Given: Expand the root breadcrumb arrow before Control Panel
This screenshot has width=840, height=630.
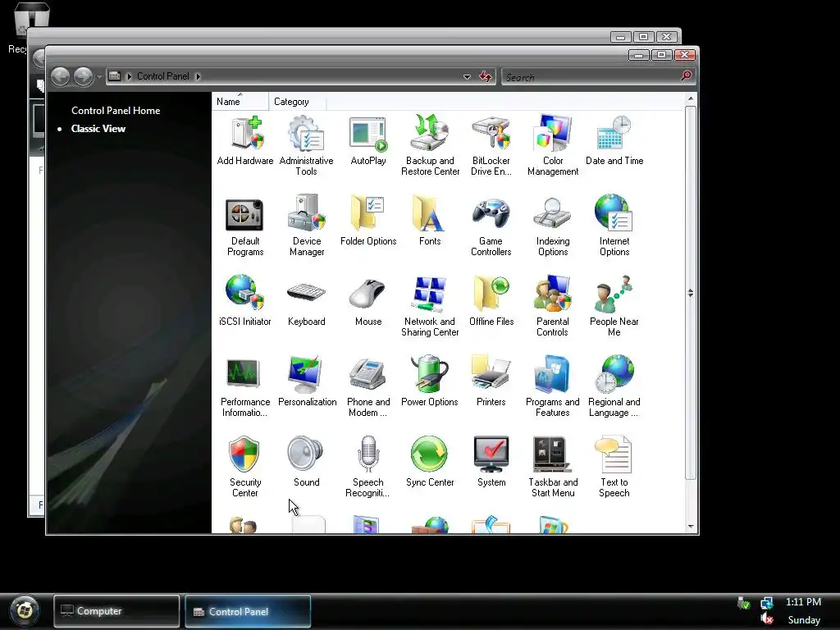Looking at the screenshot, I should pos(129,76).
